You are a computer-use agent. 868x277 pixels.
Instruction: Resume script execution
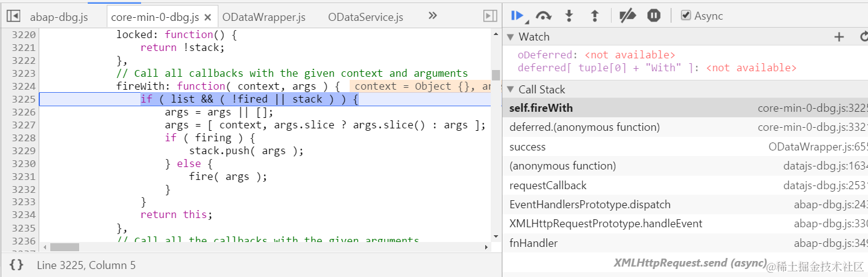pos(517,16)
